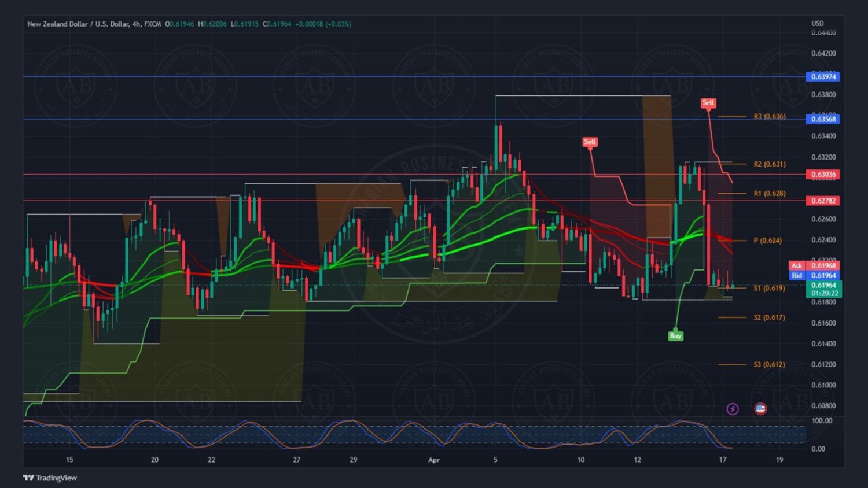Click the 0.62600 price axis label

pyautogui.click(x=823, y=219)
